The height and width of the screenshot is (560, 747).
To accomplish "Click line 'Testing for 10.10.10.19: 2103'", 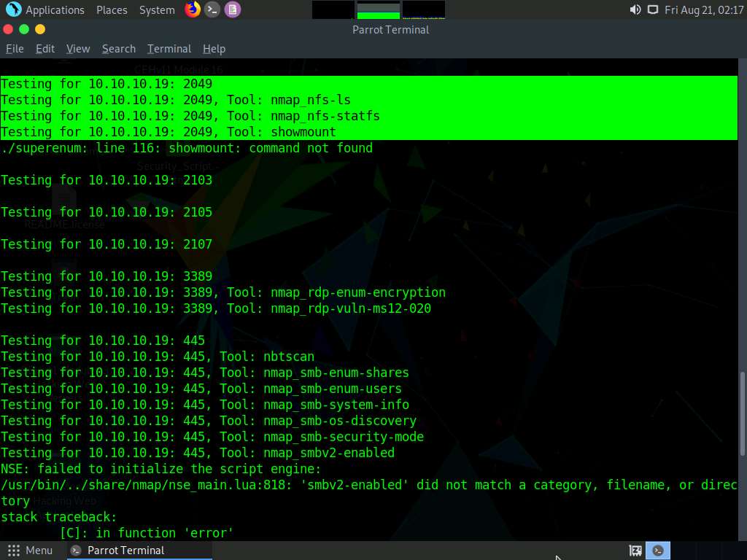I will (107, 180).
